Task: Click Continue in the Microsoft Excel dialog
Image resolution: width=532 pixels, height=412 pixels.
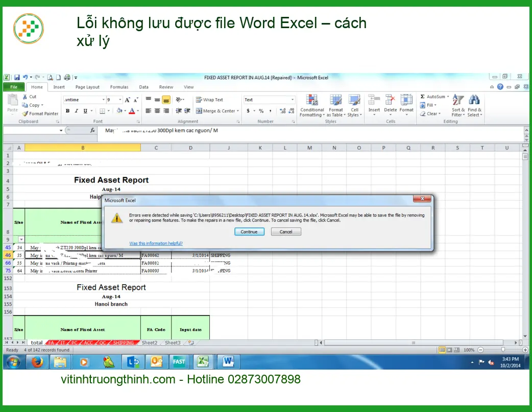Action: coord(249,232)
